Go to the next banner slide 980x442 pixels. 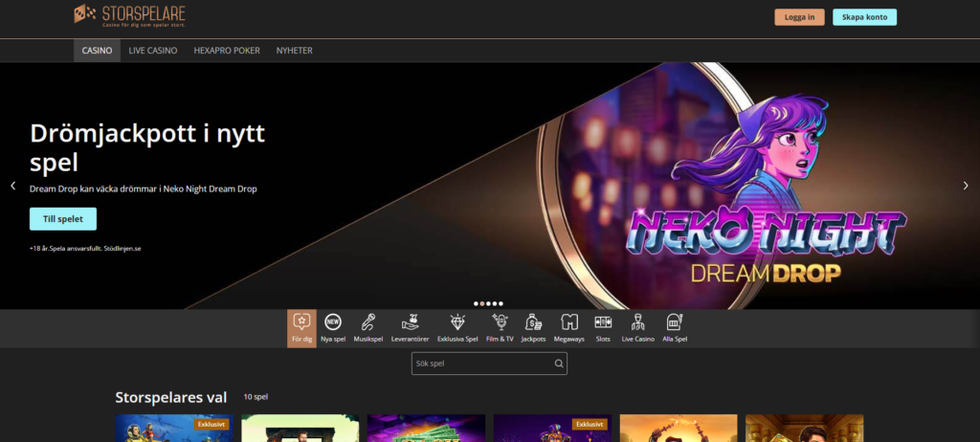click(x=967, y=186)
